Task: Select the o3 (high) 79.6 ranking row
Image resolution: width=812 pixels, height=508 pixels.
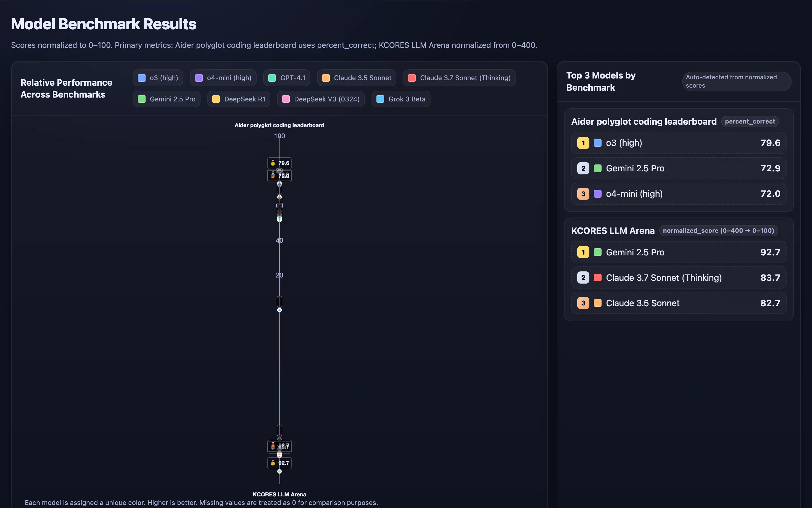Action: pos(678,143)
